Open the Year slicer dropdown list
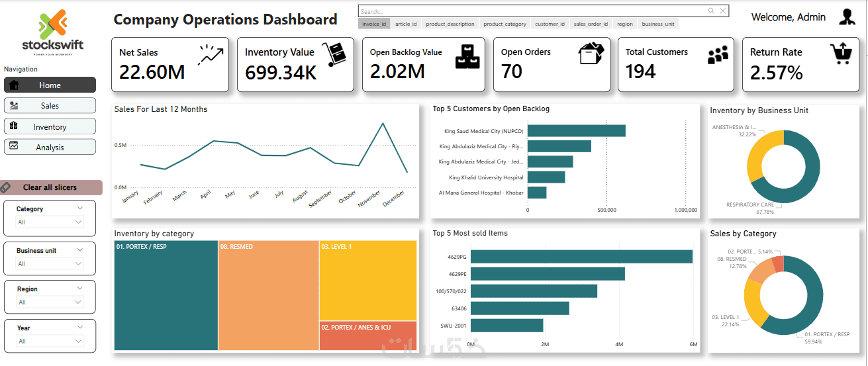 pos(50,341)
